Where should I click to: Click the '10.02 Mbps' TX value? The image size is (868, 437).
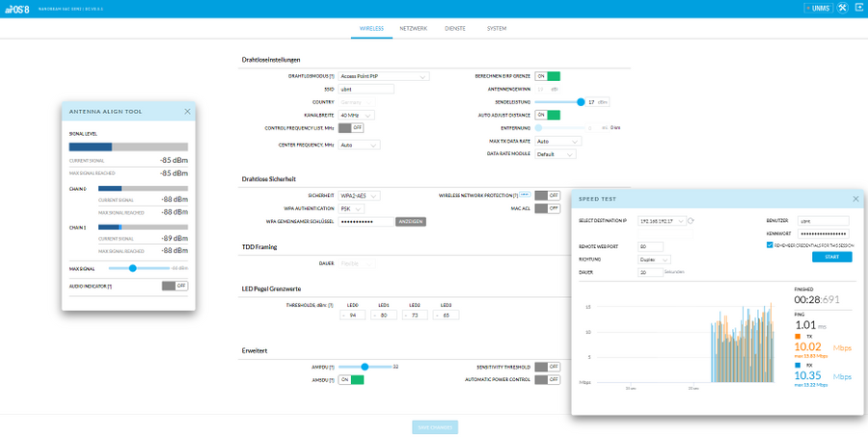click(x=823, y=347)
